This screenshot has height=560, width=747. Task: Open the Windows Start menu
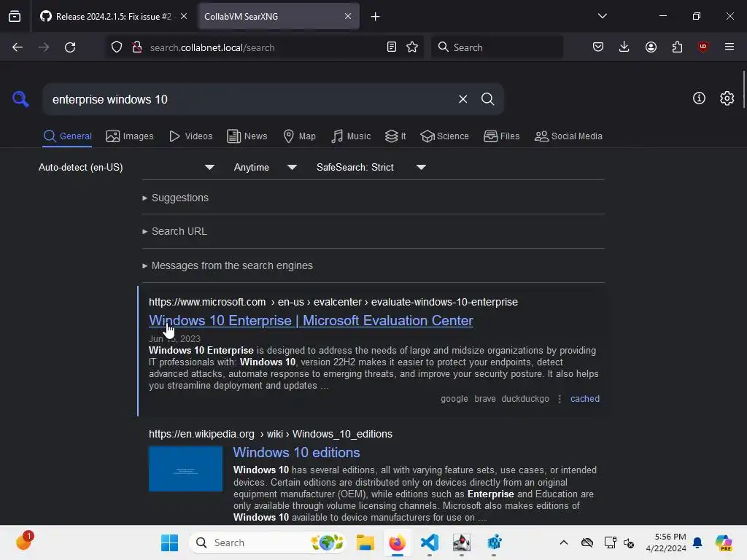point(169,542)
